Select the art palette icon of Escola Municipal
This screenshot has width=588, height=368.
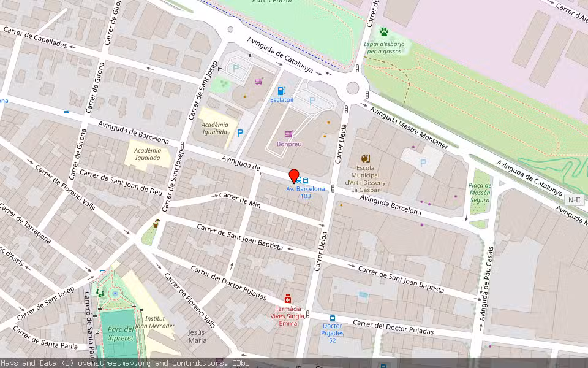[366, 158]
